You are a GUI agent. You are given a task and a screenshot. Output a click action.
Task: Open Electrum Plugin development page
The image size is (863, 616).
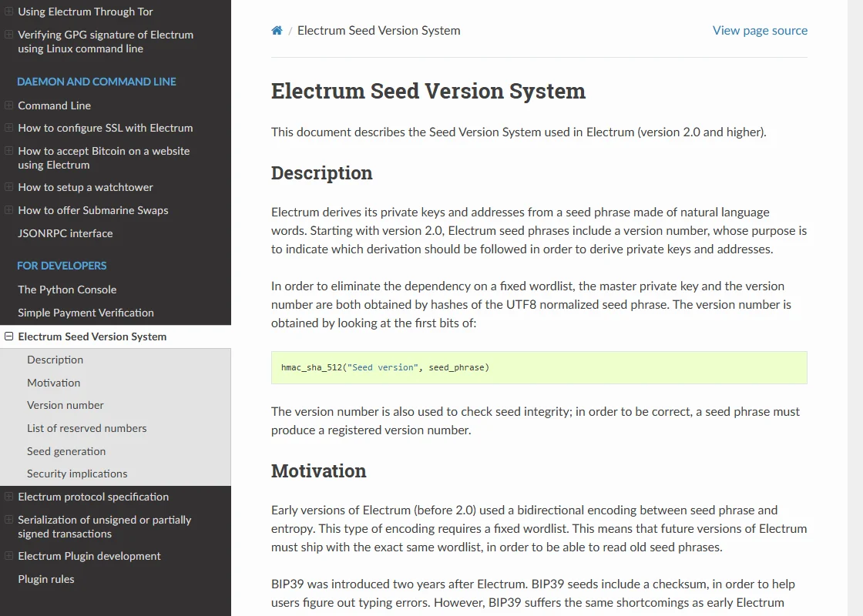coord(89,556)
